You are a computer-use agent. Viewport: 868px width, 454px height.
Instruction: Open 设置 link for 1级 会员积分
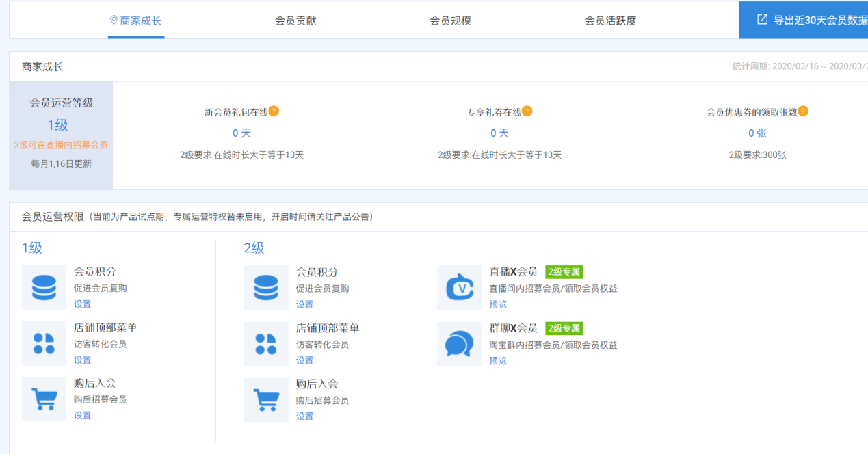(82, 304)
